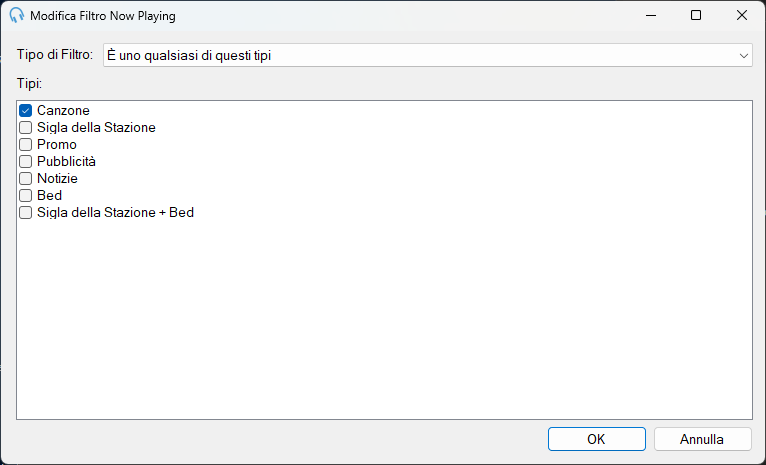This screenshot has width=766, height=465.
Task: Tick the Bed checkbox
Action: click(x=25, y=196)
